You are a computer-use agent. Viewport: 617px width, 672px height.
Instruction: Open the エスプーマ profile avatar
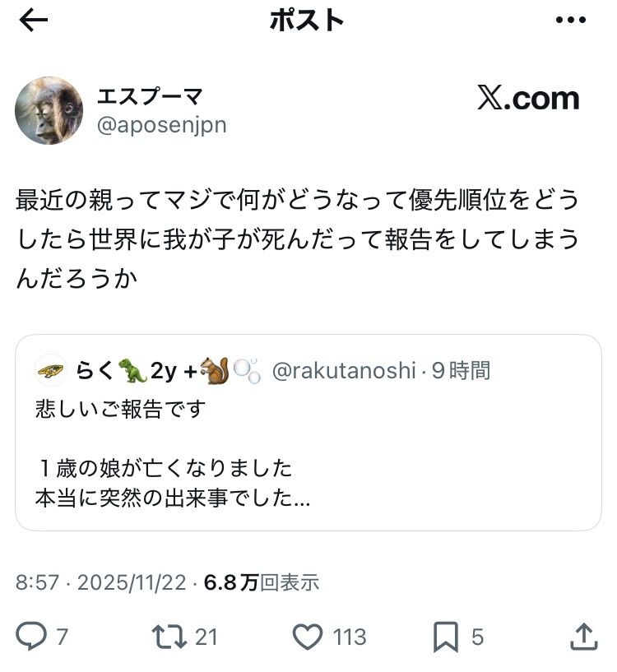click(x=49, y=111)
